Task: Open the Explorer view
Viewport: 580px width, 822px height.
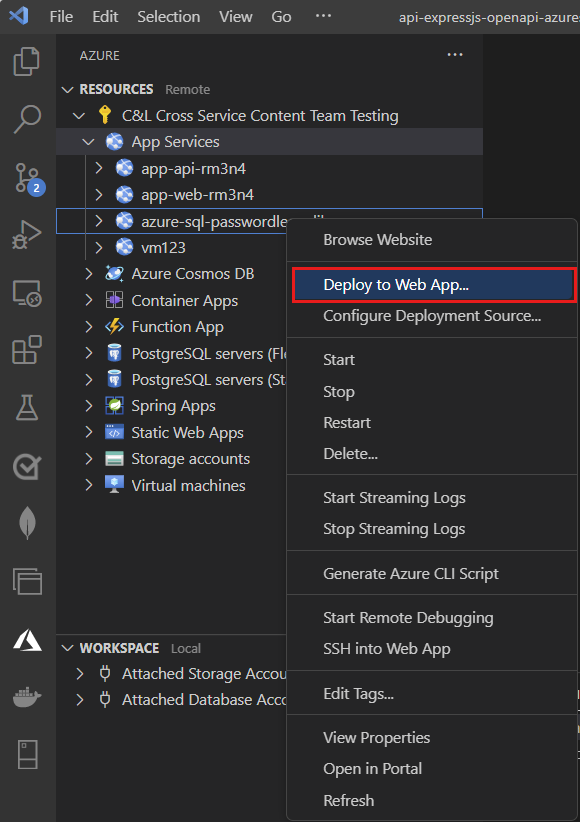Action: 27,61
